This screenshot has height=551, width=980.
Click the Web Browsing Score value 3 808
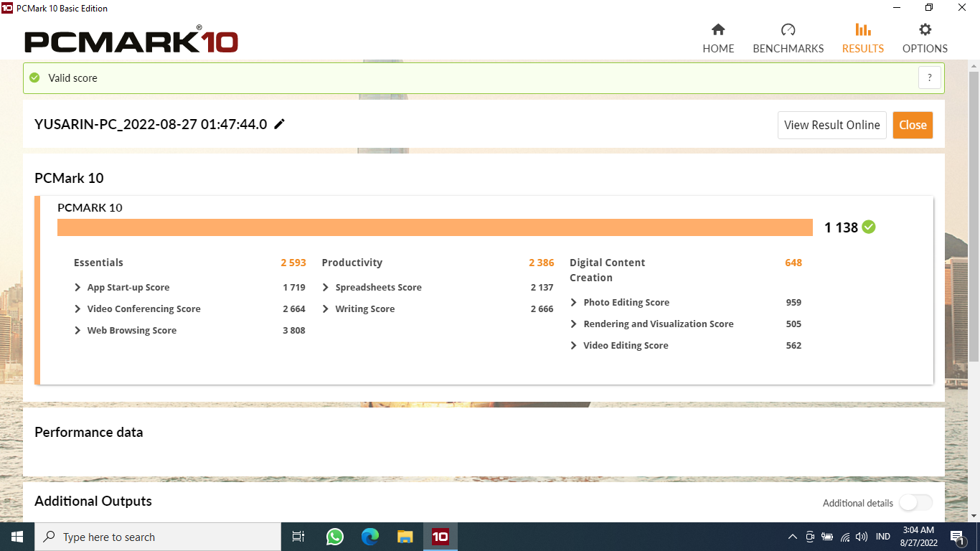tap(293, 330)
